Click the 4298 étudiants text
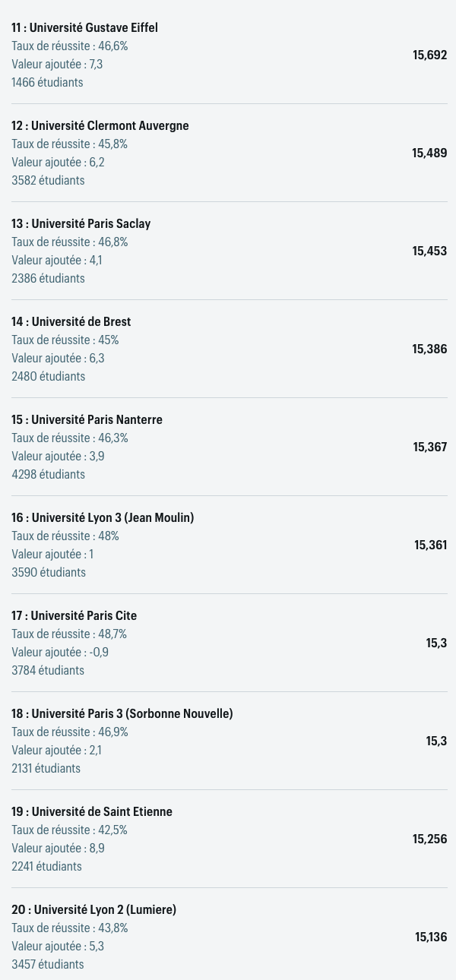The image size is (456, 980). pyautogui.click(x=49, y=475)
